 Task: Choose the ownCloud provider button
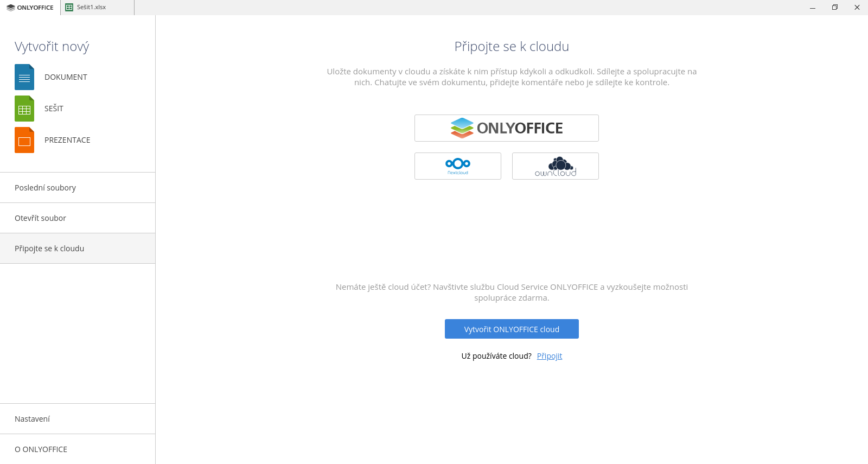coord(556,166)
